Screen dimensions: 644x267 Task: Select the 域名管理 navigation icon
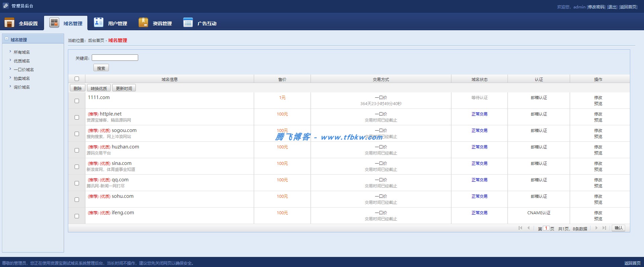[54, 23]
